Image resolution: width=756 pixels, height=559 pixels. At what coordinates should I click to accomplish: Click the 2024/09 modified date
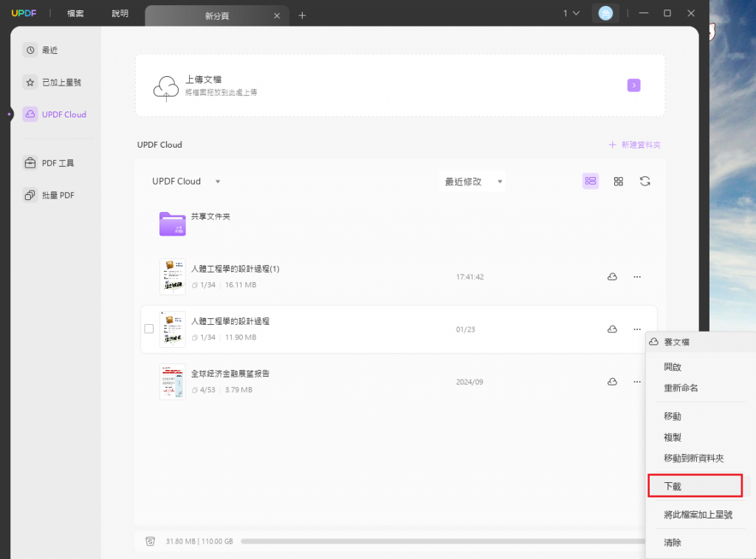470,382
